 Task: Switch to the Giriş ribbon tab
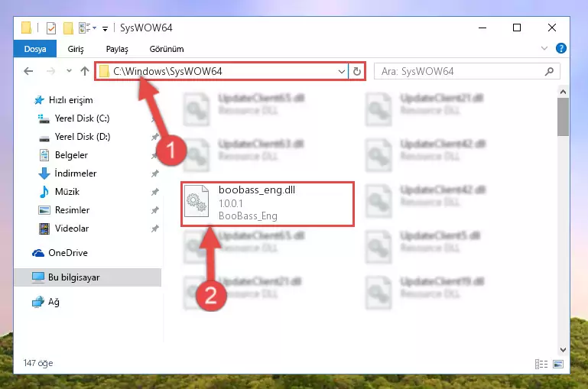point(76,49)
